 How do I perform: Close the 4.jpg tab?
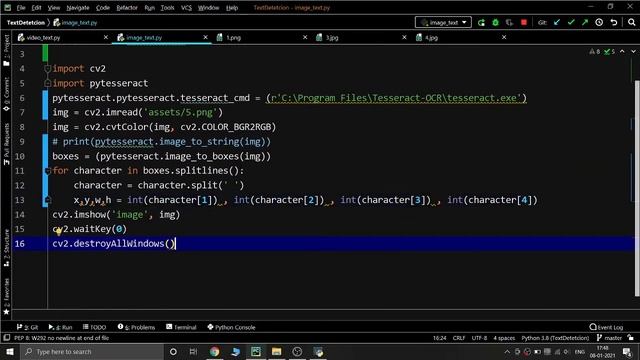tap(504, 37)
